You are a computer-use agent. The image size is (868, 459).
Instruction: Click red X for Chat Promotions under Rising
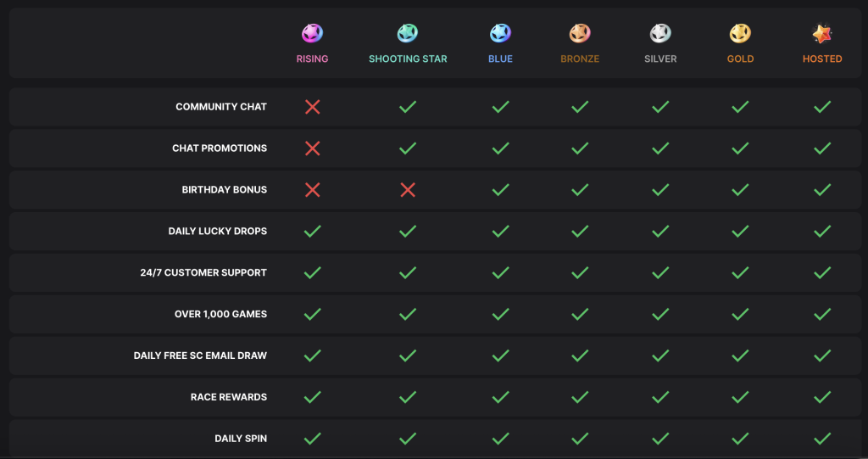pos(312,148)
